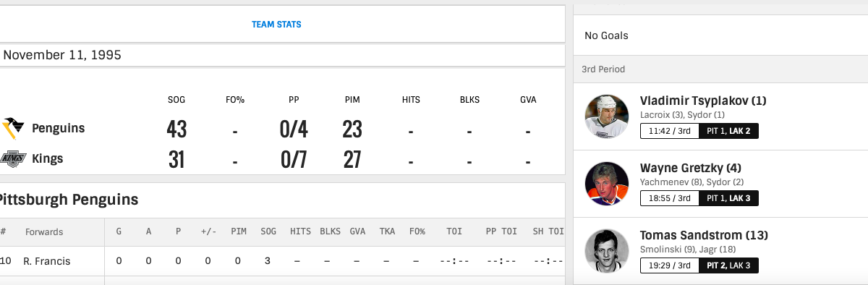This screenshot has height=285, width=868.
Task: Select the 11:42 / 3rd time badge
Action: pos(669,131)
